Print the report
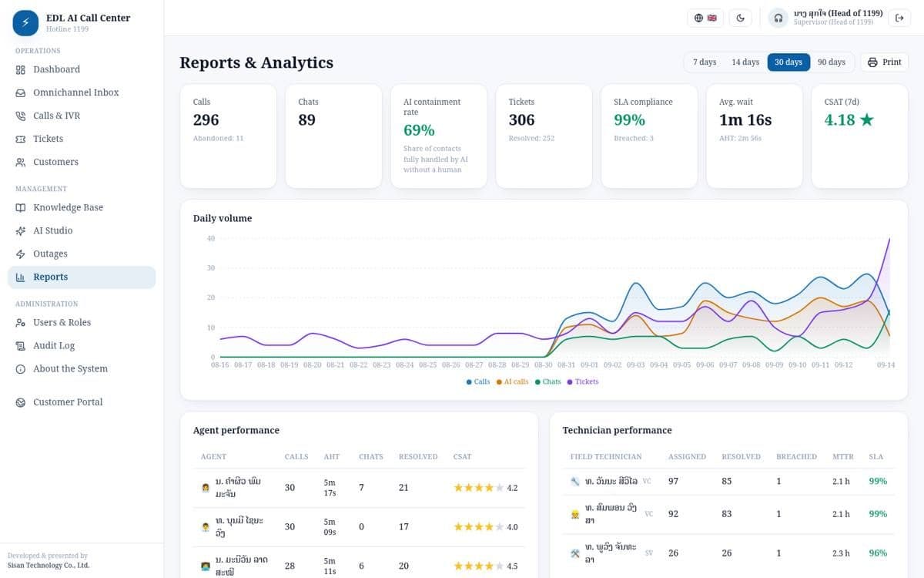The height and width of the screenshot is (578, 924). [884, 62]
